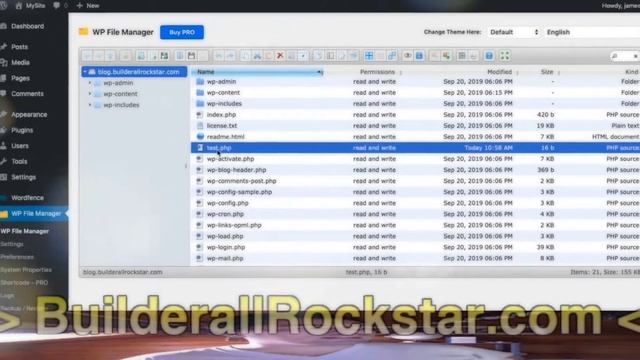Select the wp-login.php file
This screenshot has width=640, height=360.
(x=226, y=247)
